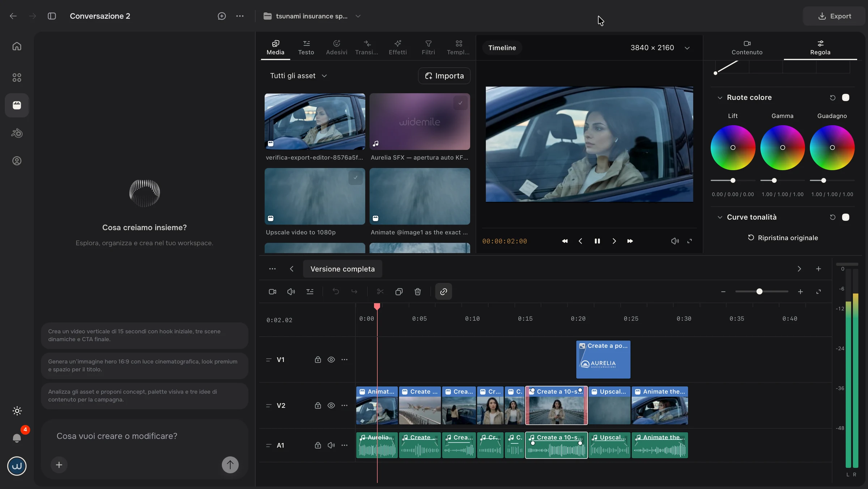Click the text track icon in timeline toolbar

click(310, 292)
